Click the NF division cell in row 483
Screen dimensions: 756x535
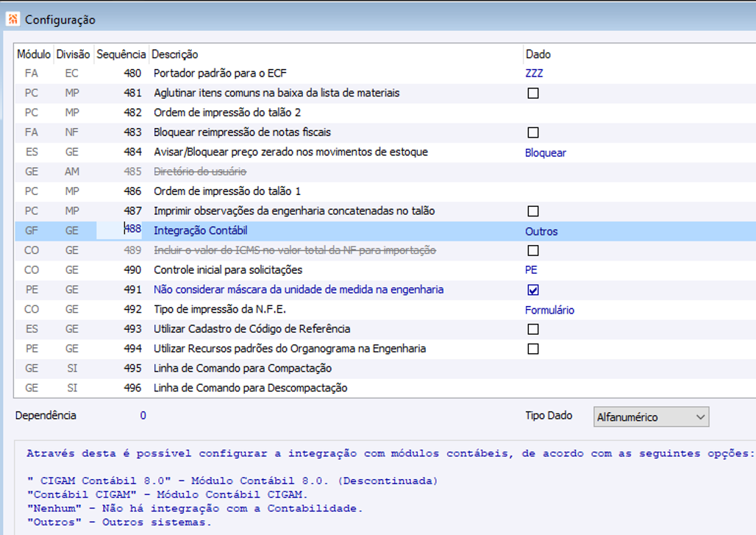[x=71, y=132]
